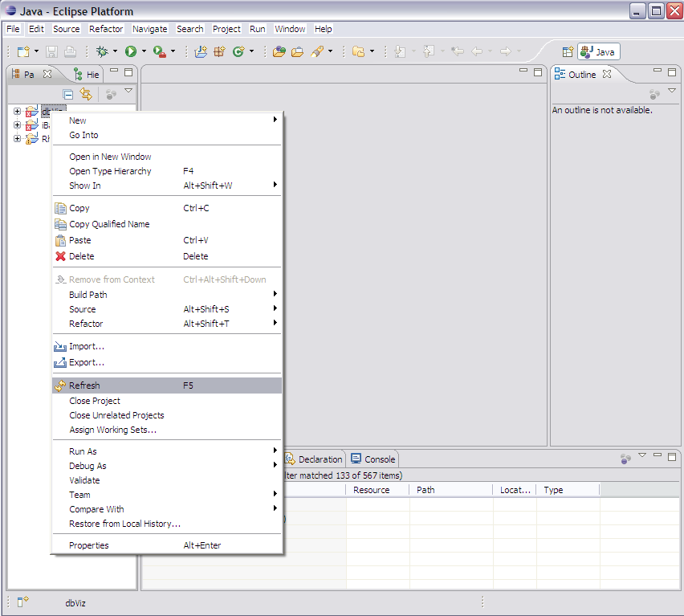The height and width of the screenshot is (616, 684).
Task: Switch to the Java perspective button
Action: coord(599,52)
